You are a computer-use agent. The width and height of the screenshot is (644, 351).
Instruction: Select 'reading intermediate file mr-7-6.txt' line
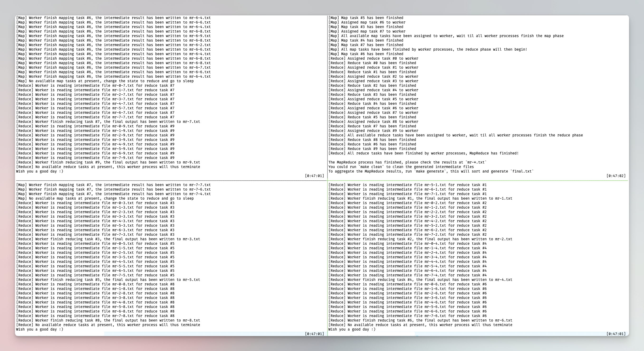408,316
